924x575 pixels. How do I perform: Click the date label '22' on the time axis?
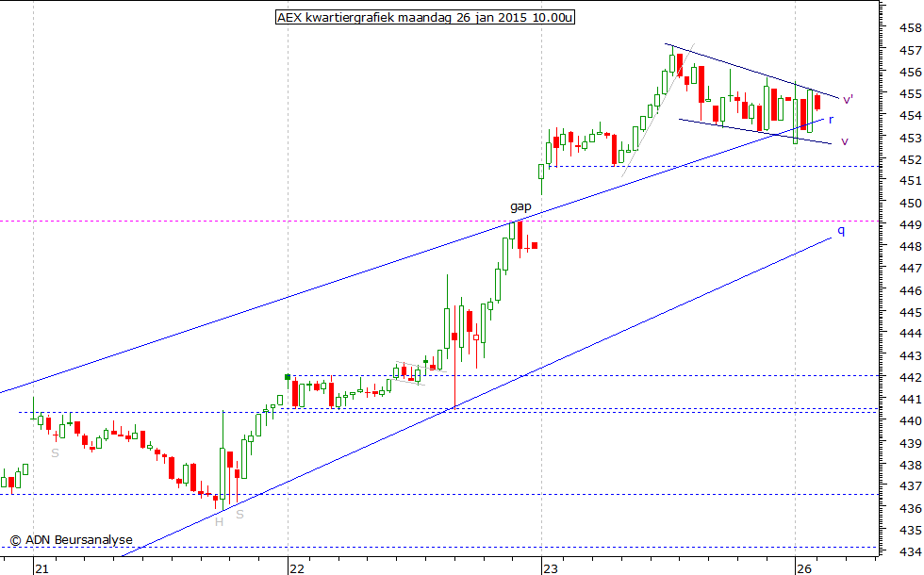point(296,568)
